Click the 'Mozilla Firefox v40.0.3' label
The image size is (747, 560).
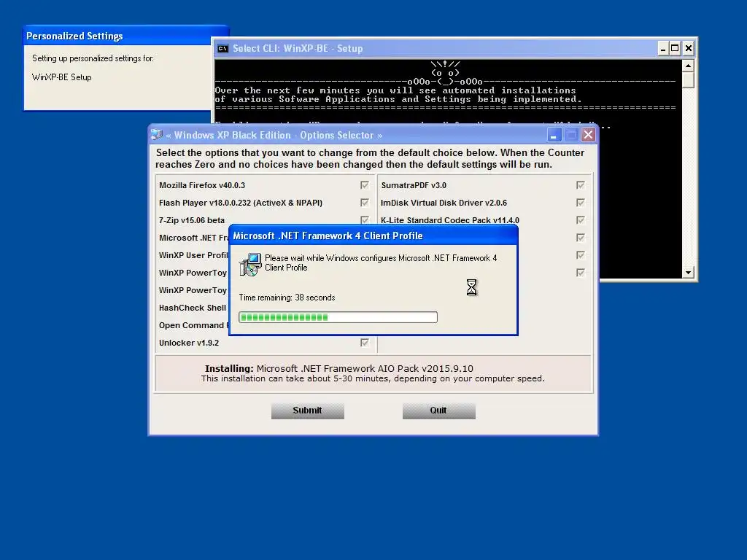coord(202,185)
